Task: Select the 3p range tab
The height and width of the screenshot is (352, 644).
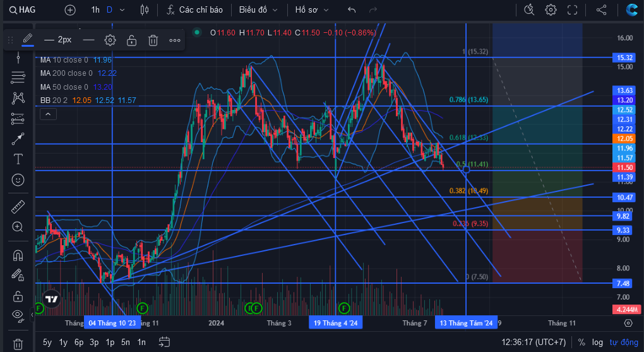Action: 94,342
